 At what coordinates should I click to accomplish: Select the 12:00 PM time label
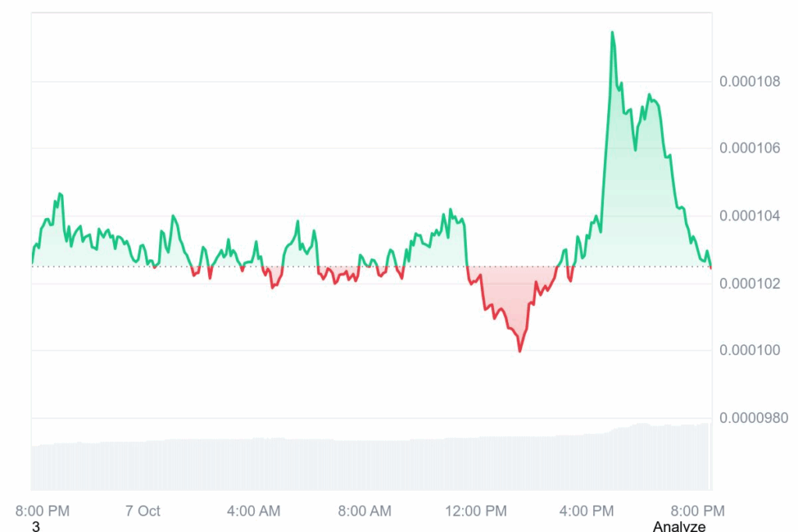[475, 511]
